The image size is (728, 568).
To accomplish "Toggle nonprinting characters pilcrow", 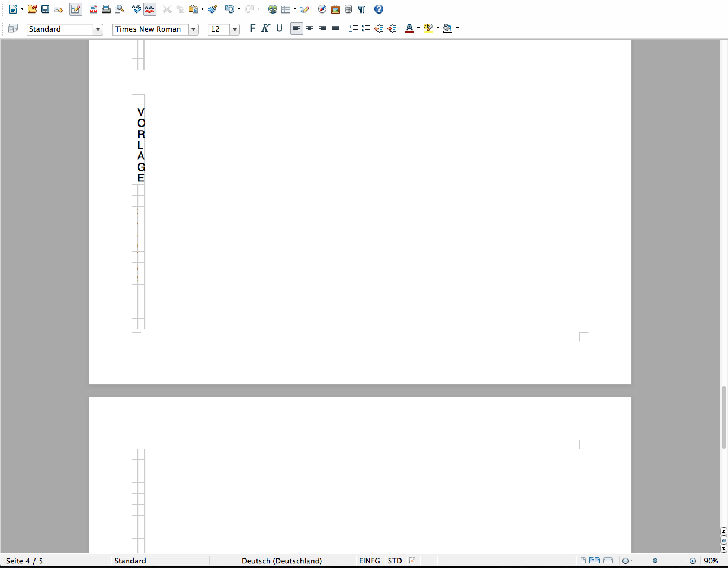I will [361, 9].
